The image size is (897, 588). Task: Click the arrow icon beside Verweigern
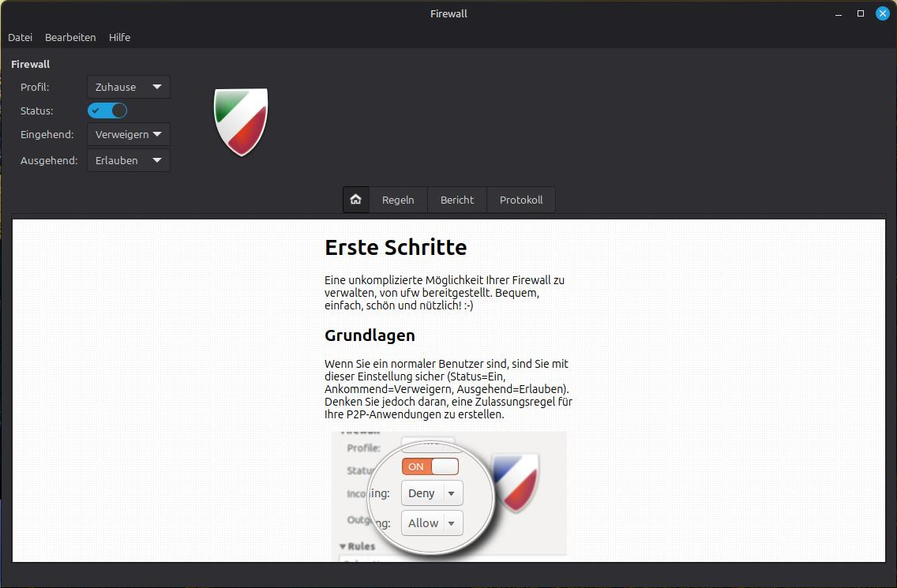coord(157,134)
